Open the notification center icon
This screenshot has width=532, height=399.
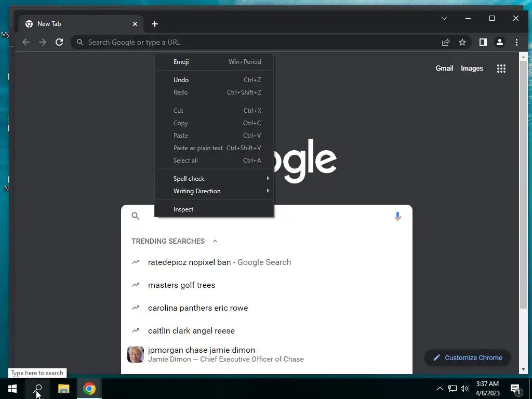[515, 389]
